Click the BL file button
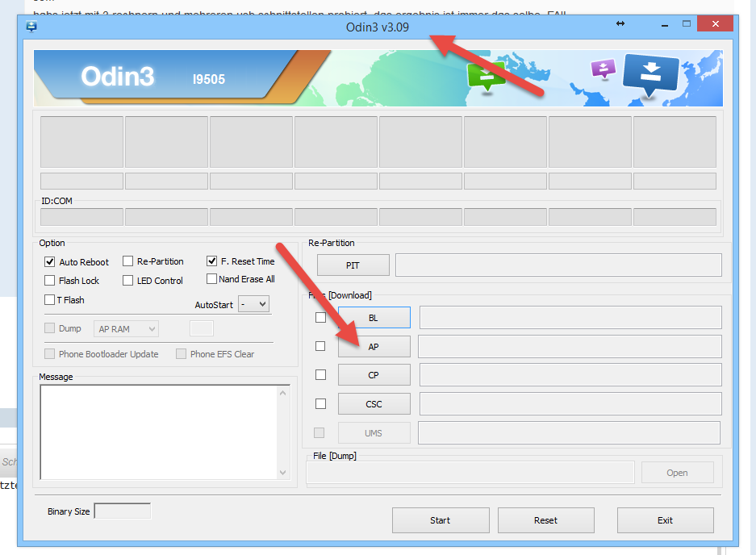756x555 pixels. [x=374, y=318]
